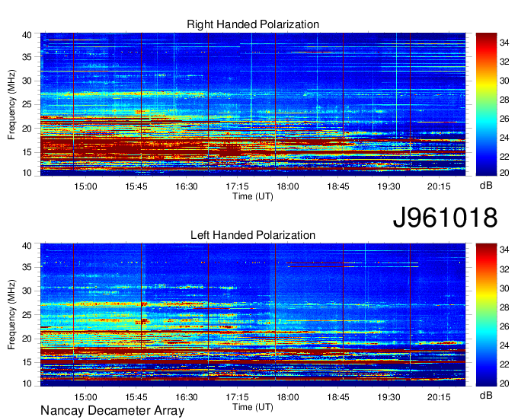Viewport: 518px width, 420px height.
Task: Click 20 MHz tick on Right Handed frequency axis
Action: click(x=27, y=129)
